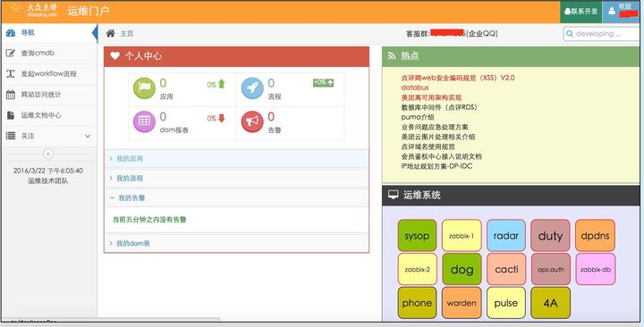Open the sysop system tile

pyautogui.click(x=417, y=236)
